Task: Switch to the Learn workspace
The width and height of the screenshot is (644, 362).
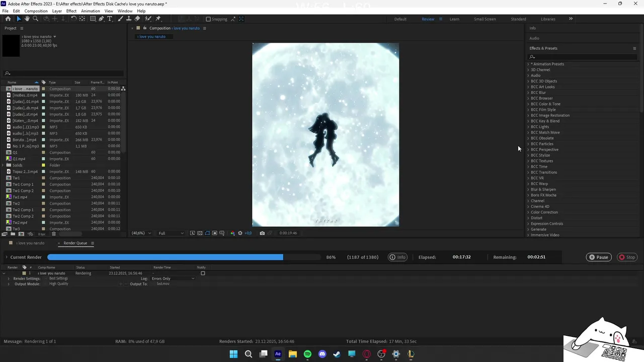Action: click(x=454, y=19)
